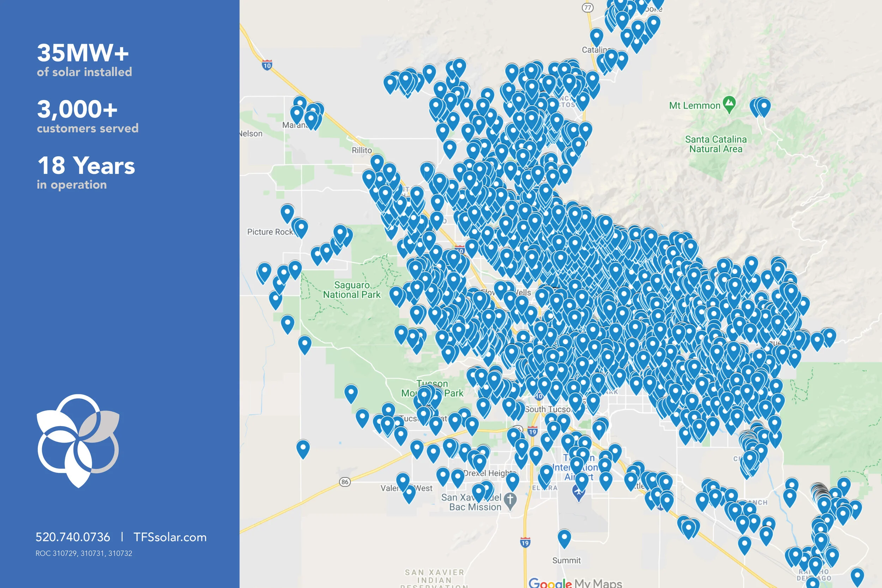Click the "3,000+" heading

tap(77, 109)
